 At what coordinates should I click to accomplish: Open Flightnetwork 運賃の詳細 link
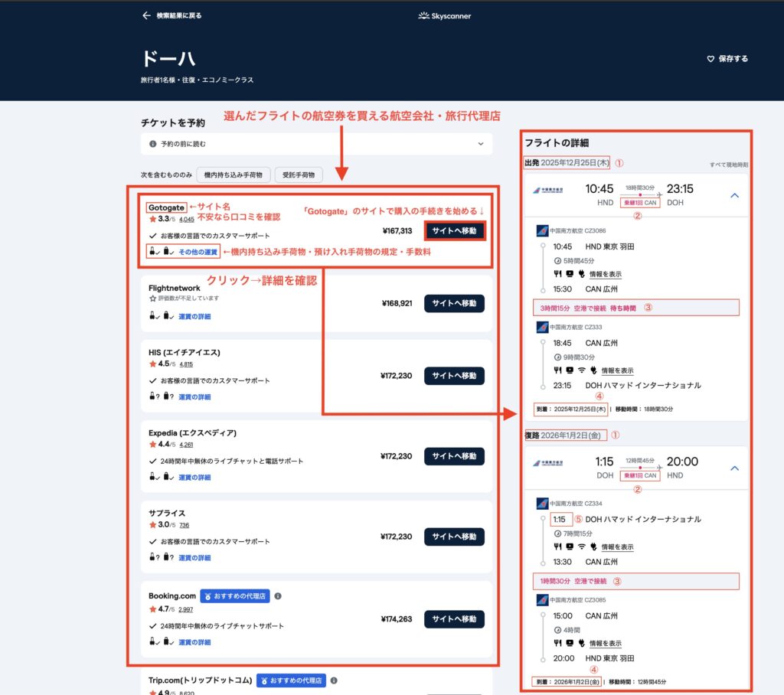tap(194, 316)
